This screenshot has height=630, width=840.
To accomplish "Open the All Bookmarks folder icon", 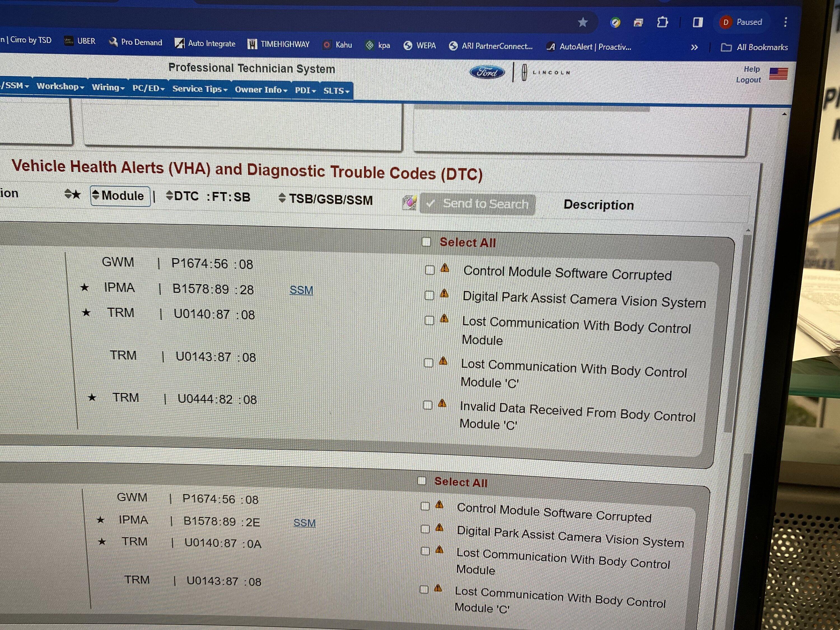I will (x=726, y=48).
